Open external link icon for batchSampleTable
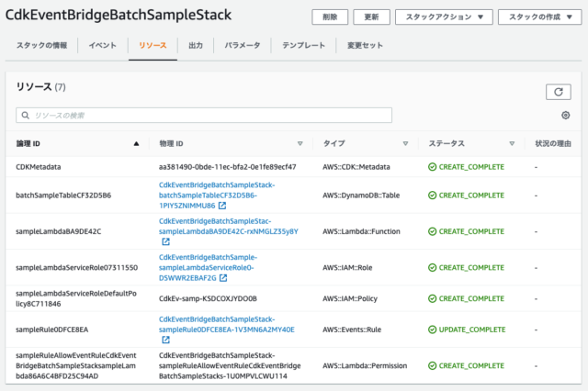The image size is (588, 391). pyautogui.click(x=222, y=206)
